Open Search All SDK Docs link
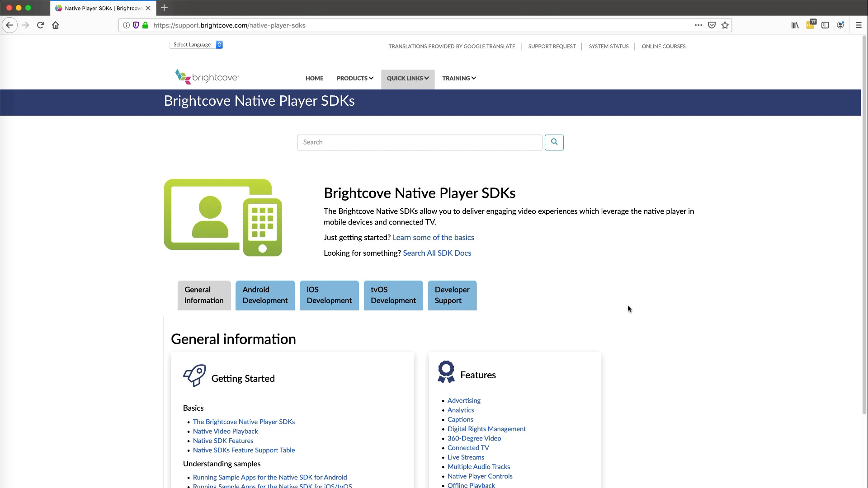This screenshot has width=868, height=488. [x=437, y=253]
